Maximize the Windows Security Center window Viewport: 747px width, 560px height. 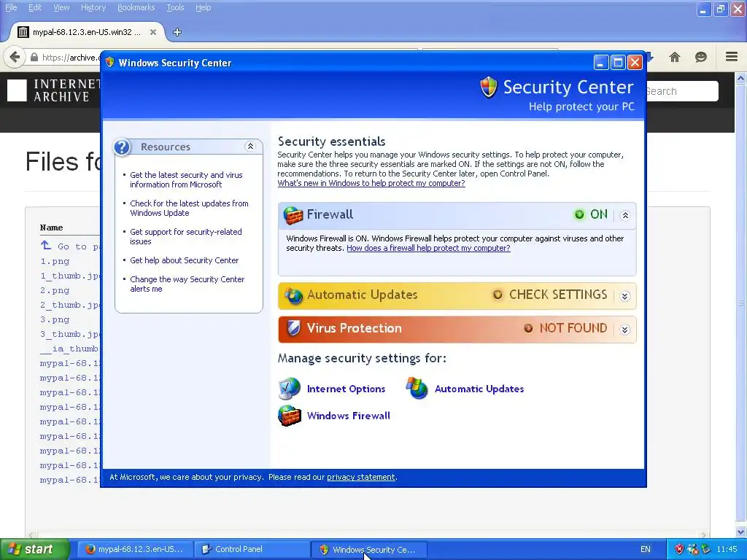[618, 63]
